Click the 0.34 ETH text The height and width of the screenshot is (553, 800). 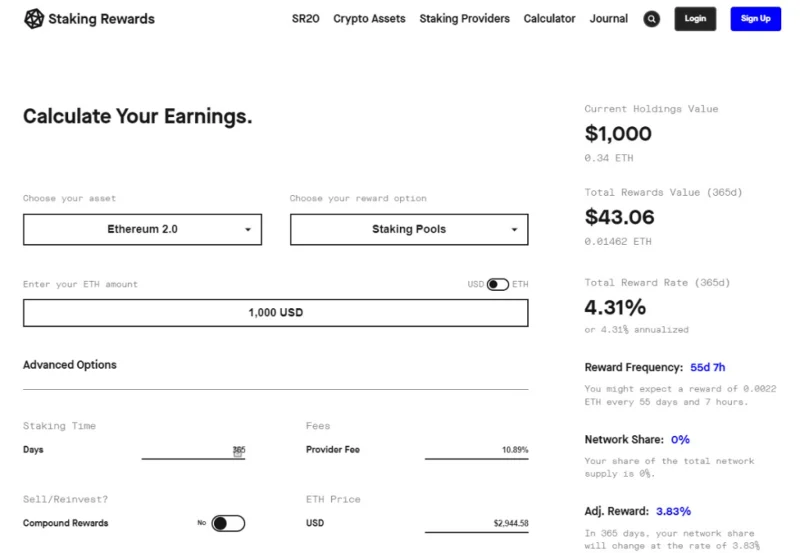[x=609, y=158]
